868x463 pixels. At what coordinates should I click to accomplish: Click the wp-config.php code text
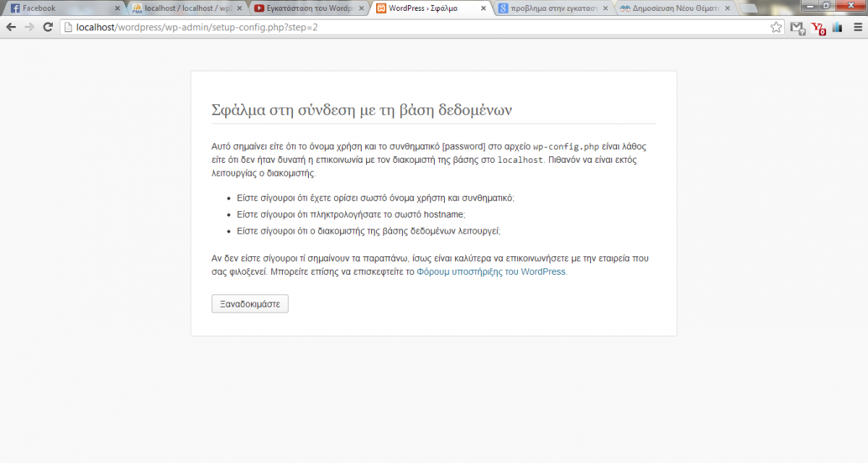[565, 147]
